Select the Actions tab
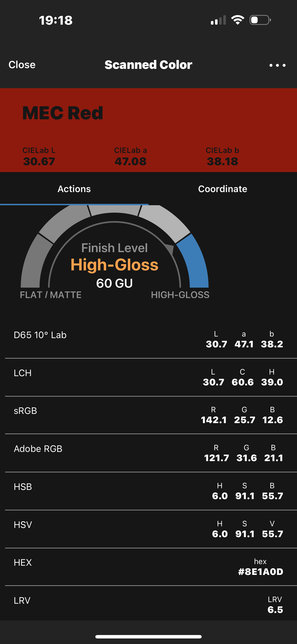The height and width of the screenshot is (644, 297). point(74,189)
